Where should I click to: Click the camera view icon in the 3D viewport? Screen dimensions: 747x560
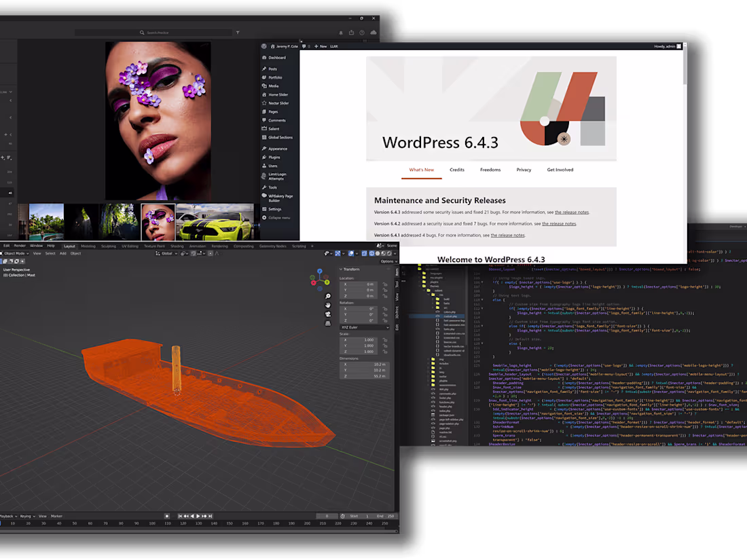point(328,314)
